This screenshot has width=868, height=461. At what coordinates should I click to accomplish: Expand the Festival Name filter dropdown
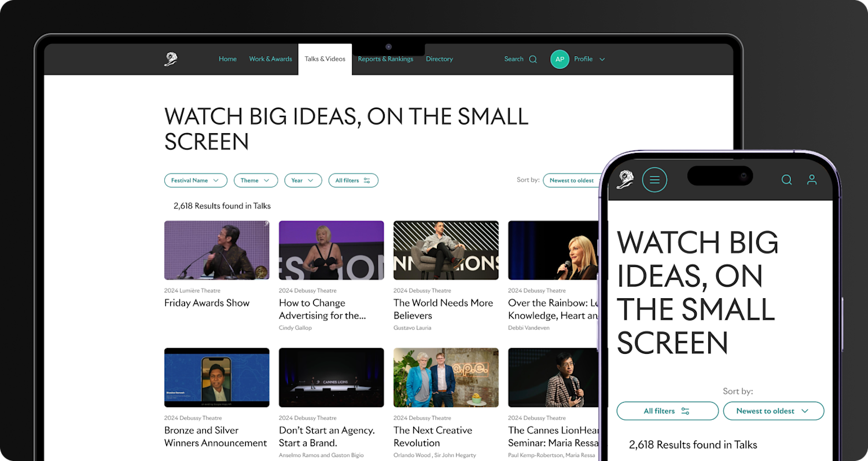pyautogui.click(x=196, y=181)
